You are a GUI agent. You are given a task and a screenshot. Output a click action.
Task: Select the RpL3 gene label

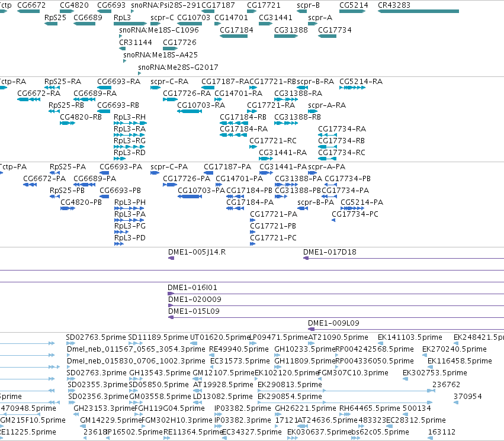122,17
